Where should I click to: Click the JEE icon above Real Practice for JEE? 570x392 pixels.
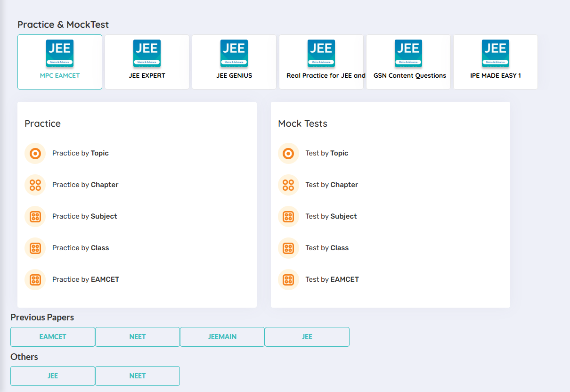point(321,53)
